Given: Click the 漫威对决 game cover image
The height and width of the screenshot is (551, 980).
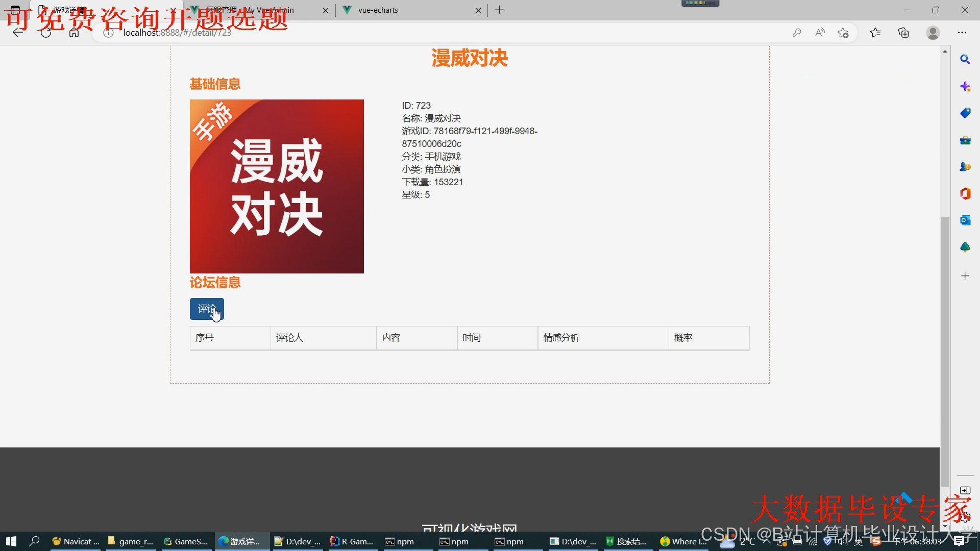Looking at the screenshot, I should point(277,186).
